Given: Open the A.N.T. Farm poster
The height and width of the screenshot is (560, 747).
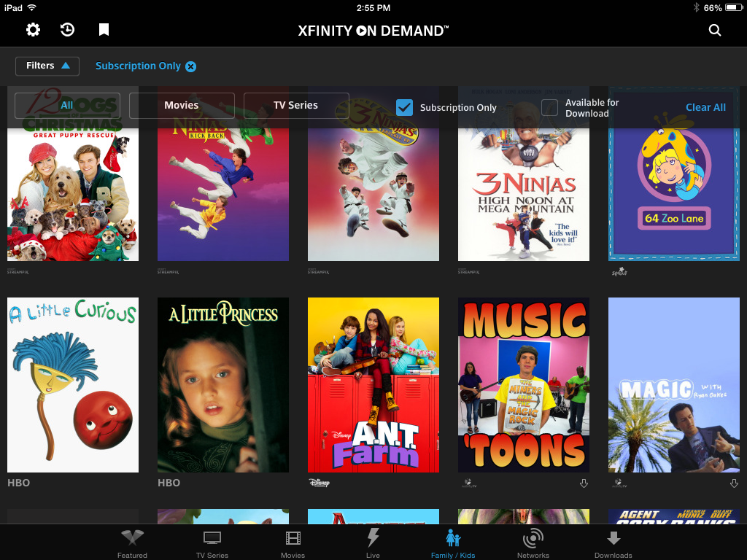Looking at the screenshot, I should pos(373,384).
